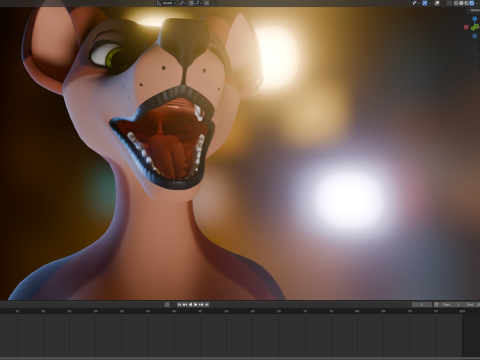The image size is (480, 360).
Task: Click frame 100 on the timeline ruler
Action: pos(462,311)
